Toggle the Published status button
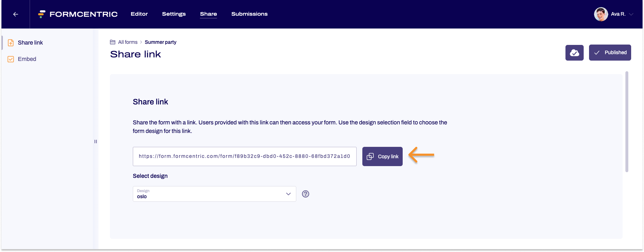644x252 pixels. pyautogui.click(x=610, y=53)
